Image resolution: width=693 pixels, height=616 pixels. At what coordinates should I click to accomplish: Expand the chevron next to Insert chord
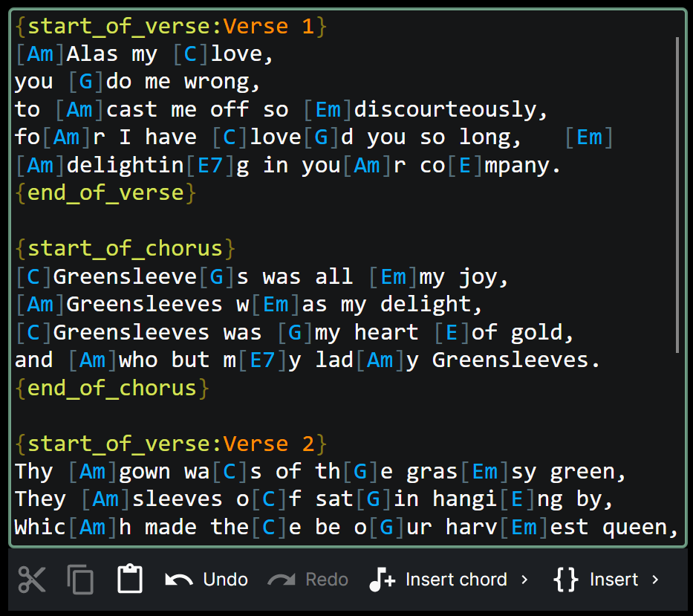coord(524,580)
